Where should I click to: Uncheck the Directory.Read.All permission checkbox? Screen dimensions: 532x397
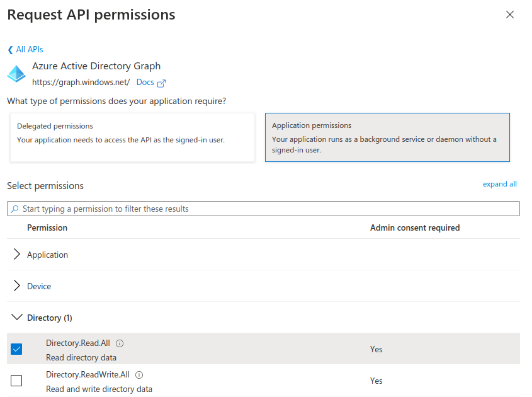[x=16, y=349]
